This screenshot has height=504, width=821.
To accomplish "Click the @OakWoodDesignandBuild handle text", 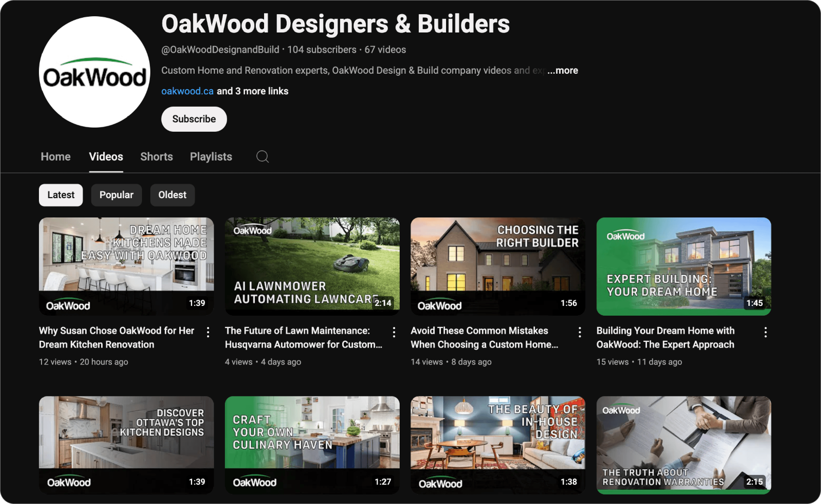I will coord(220,50).
